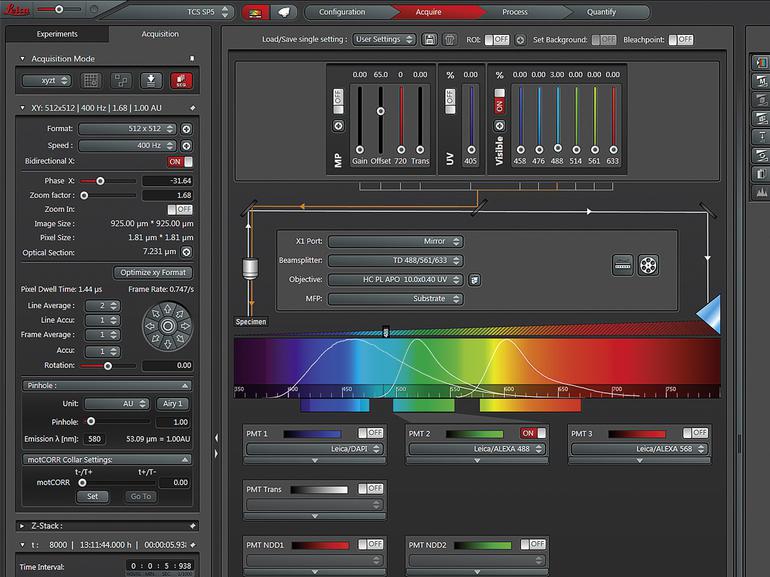This screenshot has width=770, height=577.
Task: Click the overlapping squares icon in Acquisition Mode
Action: (x=121, y=81)
